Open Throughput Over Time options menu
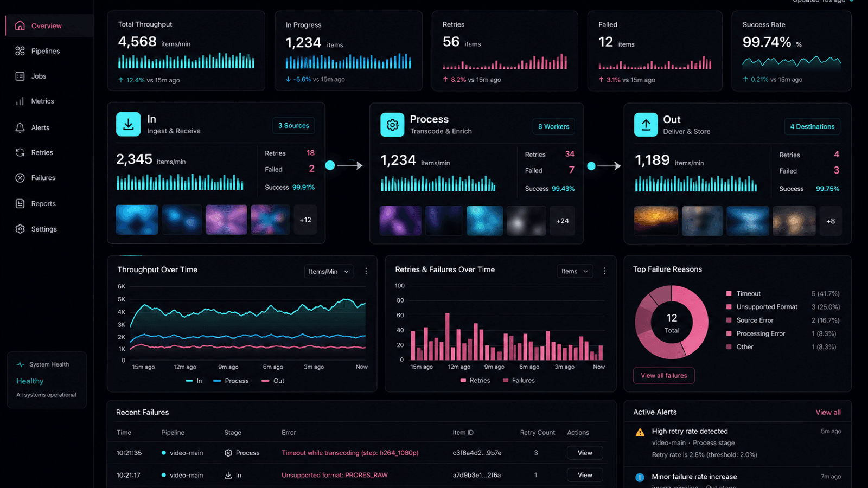 tap(366, 271)
